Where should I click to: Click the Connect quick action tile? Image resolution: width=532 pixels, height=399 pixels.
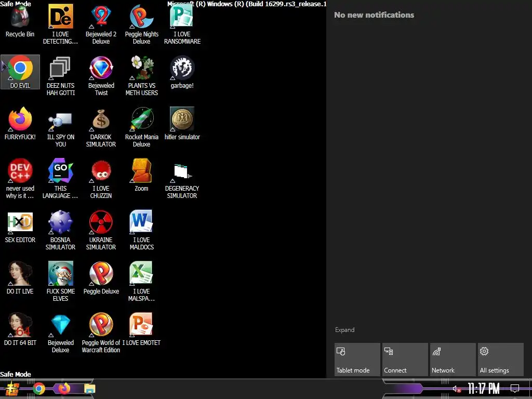[x=405, y=360]
